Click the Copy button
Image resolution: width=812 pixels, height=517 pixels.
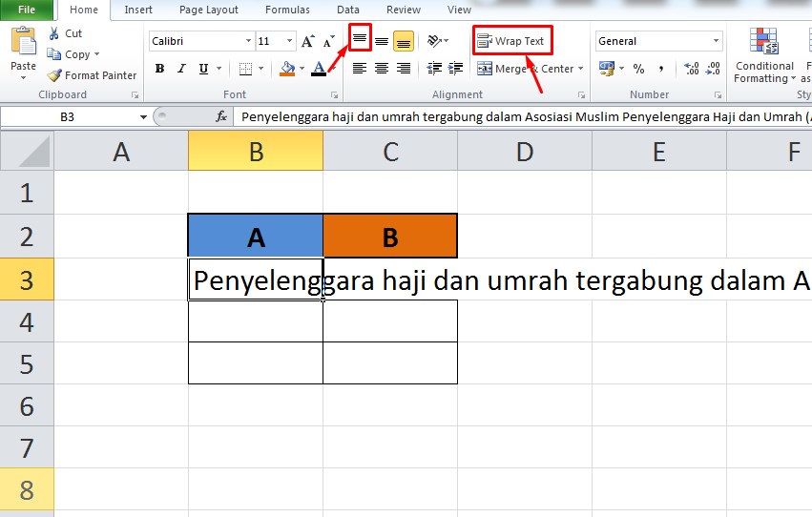pos(69,54)
